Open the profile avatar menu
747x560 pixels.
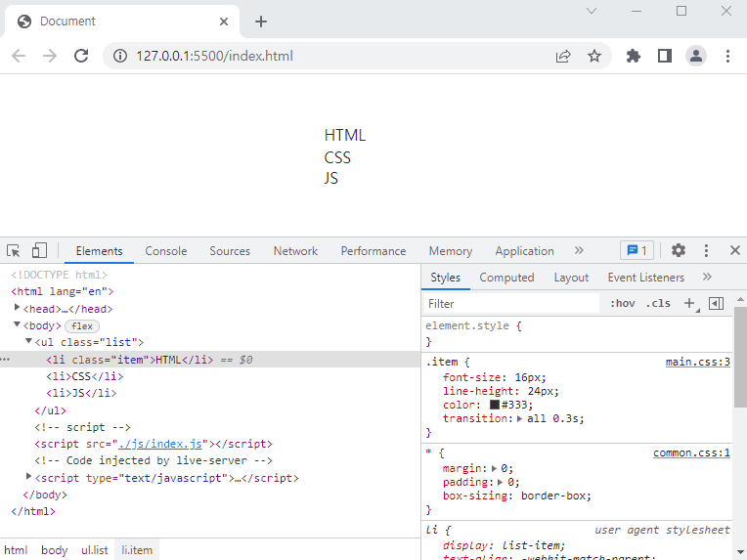696,56
